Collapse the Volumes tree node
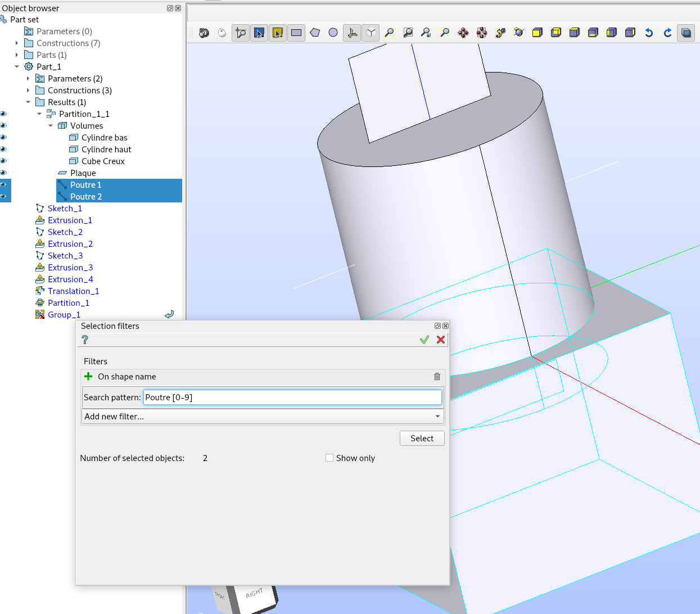This screenshot has height=614, width=700. pyautogui.click(x=51, y=126)
